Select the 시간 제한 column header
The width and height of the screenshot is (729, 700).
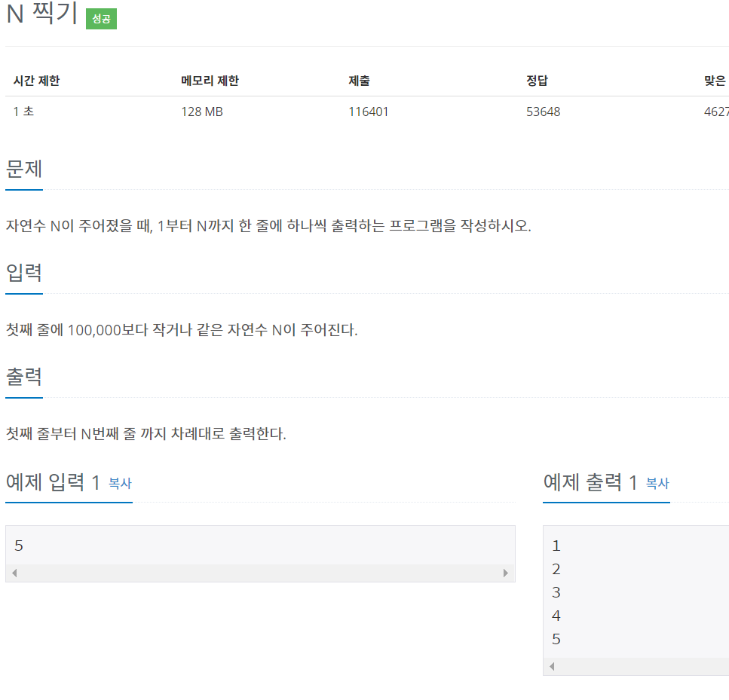[x=37, y=81]
